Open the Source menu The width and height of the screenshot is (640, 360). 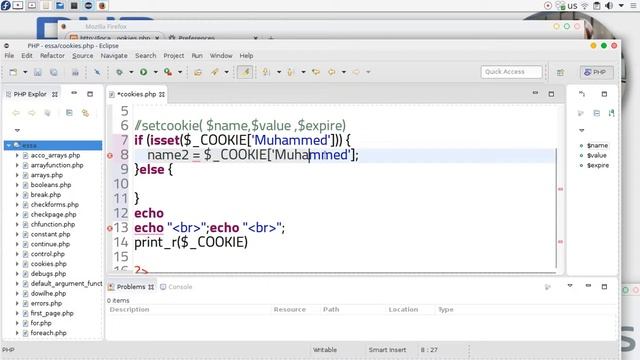click(x=82, y=56)
